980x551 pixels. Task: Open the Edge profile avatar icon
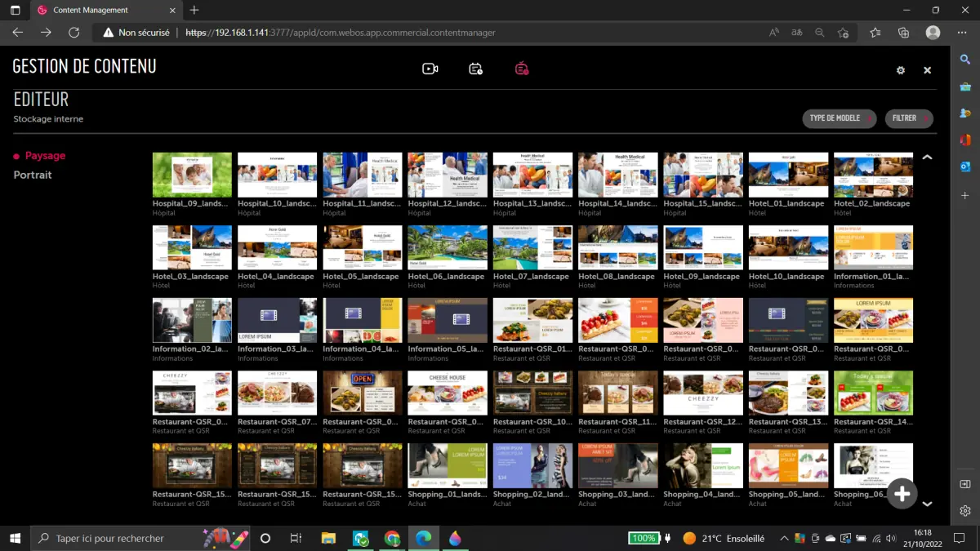(932, 33)
